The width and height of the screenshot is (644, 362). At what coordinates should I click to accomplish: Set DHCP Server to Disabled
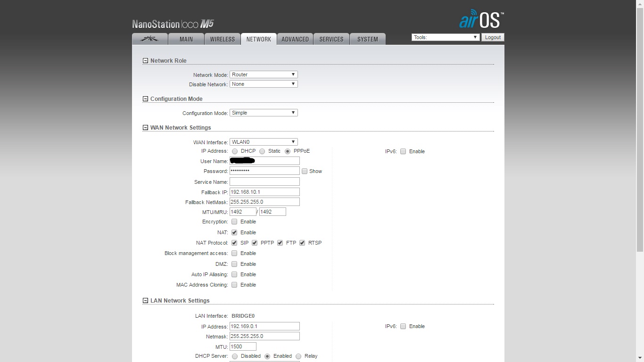coord(235,356)
